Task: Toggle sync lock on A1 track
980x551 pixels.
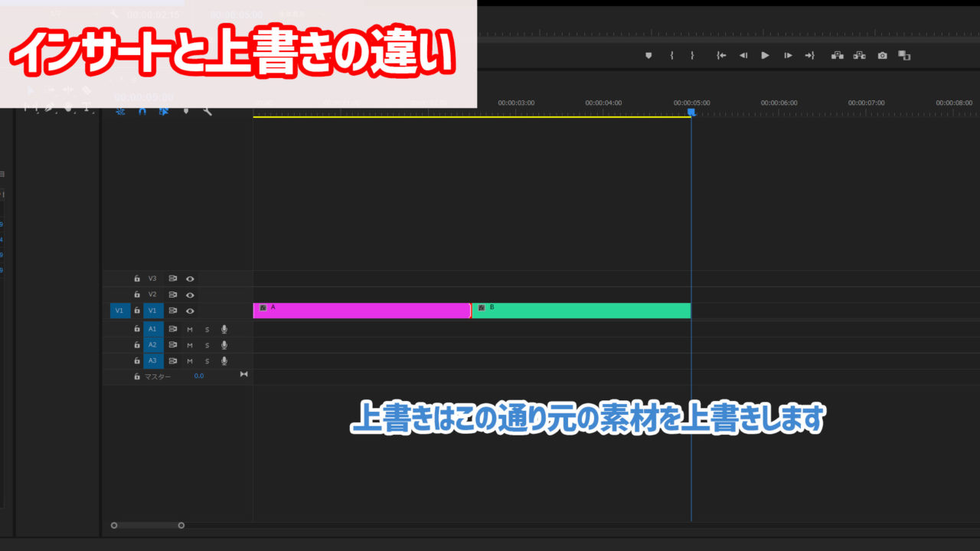Action: click(173, 329)
